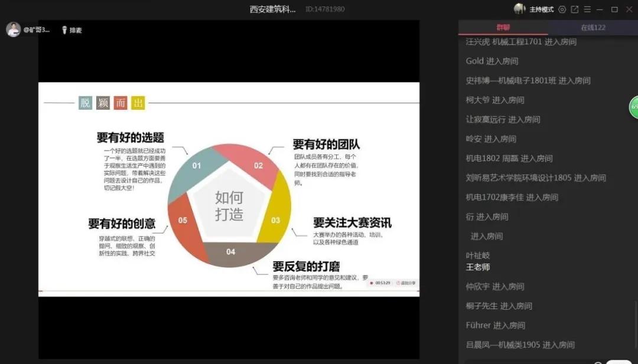638x364 pixels.
Task: Switch to the 群聊 group chat tab
Action: pyautogui.click(x=503, y=28)
